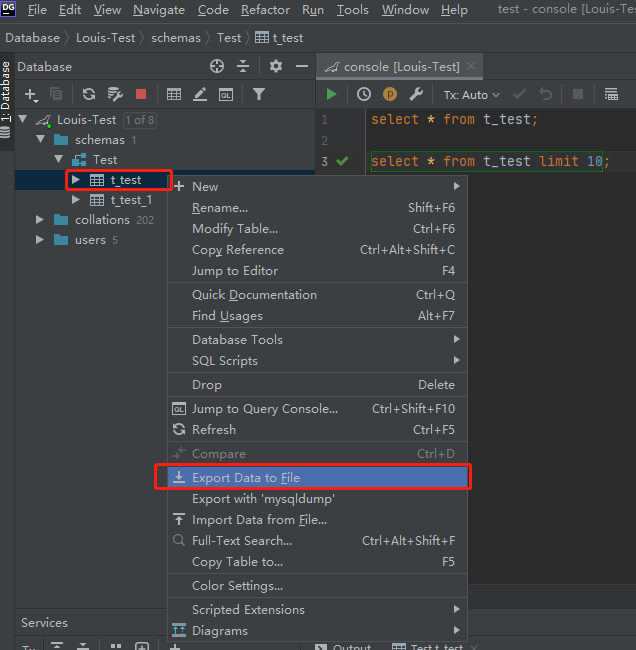
Task: Choose Copy Reference menu entry
Action: (x=317, y=250)
